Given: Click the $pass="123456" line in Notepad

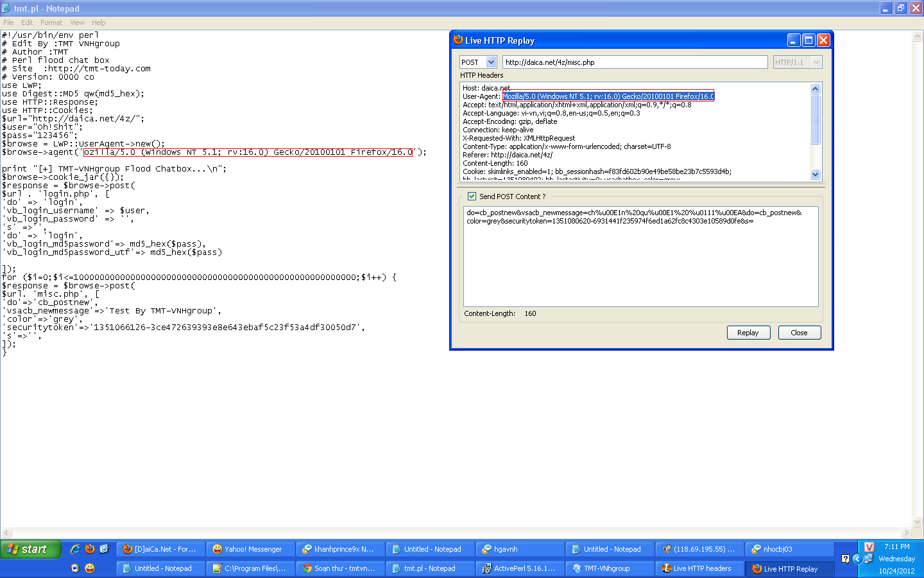Looking at the screenshot, I should point(40,136).
